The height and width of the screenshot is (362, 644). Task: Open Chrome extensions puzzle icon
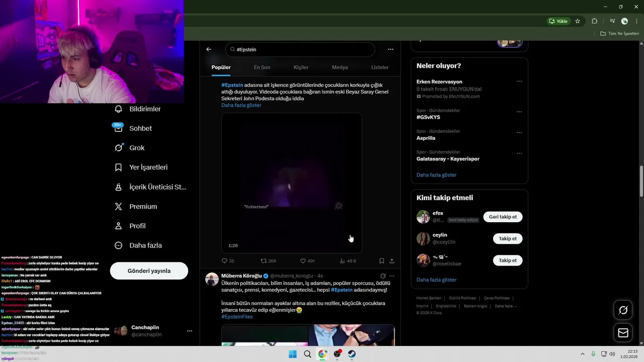coord(594,21)
